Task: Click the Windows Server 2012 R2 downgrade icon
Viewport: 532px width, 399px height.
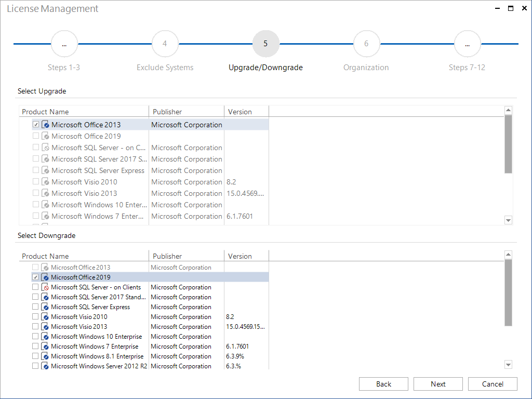Action: click(45, 366)
